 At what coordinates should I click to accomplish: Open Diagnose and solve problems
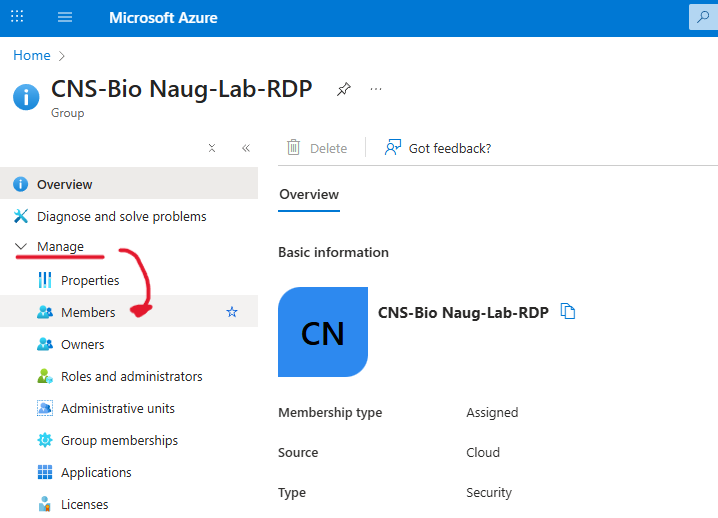point(121,216)
